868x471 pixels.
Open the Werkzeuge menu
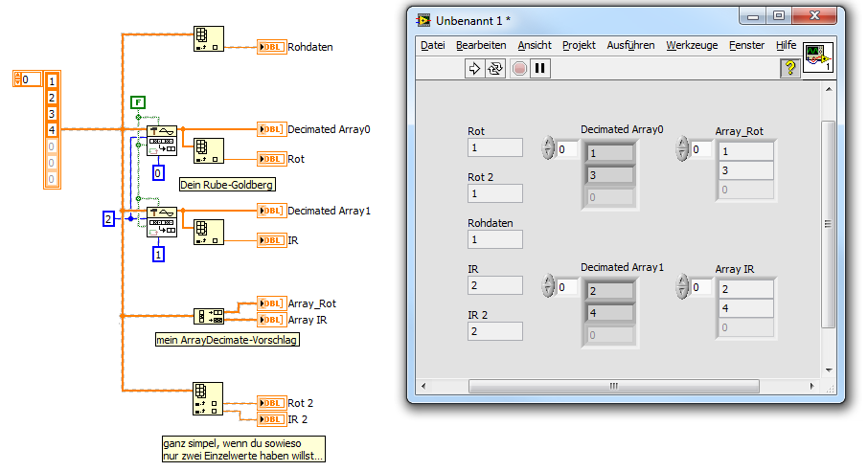(x=692, y=45)
